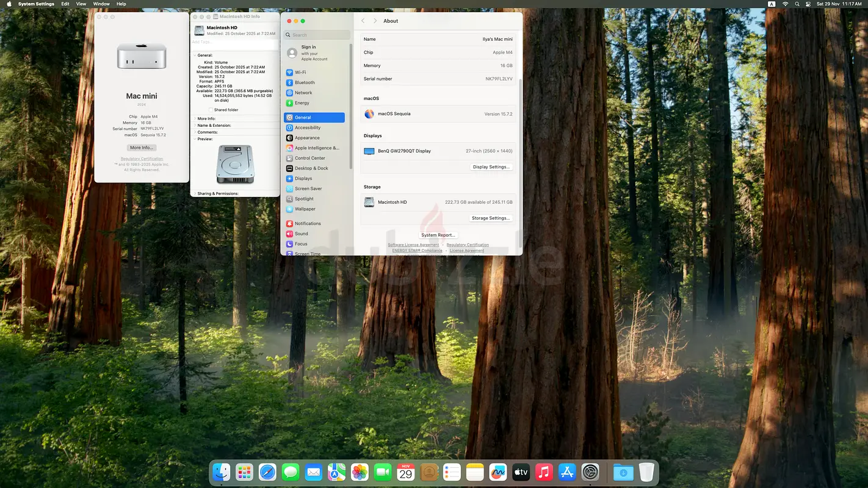Open the Apple menu

tap(9, 4)
